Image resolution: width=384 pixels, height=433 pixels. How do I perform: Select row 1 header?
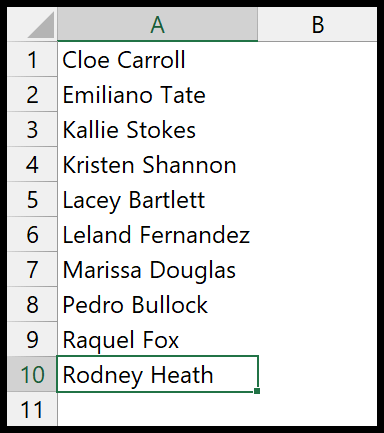coord(32,60)
